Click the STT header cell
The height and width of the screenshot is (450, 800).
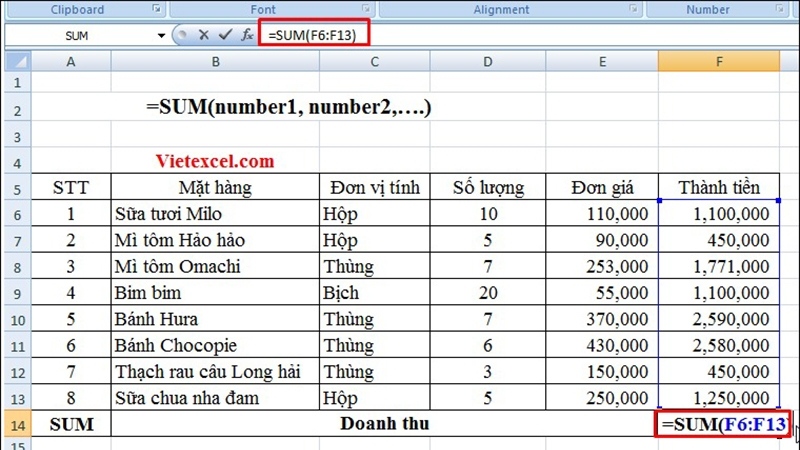pos(71,187)
